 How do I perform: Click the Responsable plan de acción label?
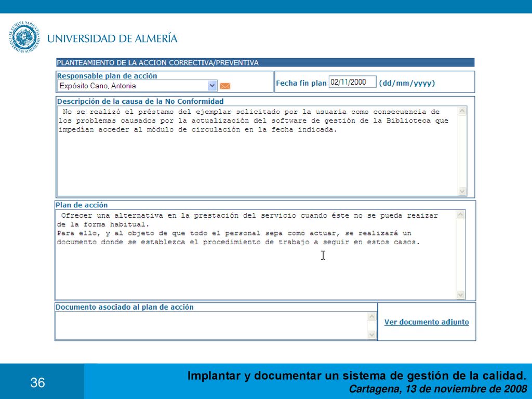107,76
